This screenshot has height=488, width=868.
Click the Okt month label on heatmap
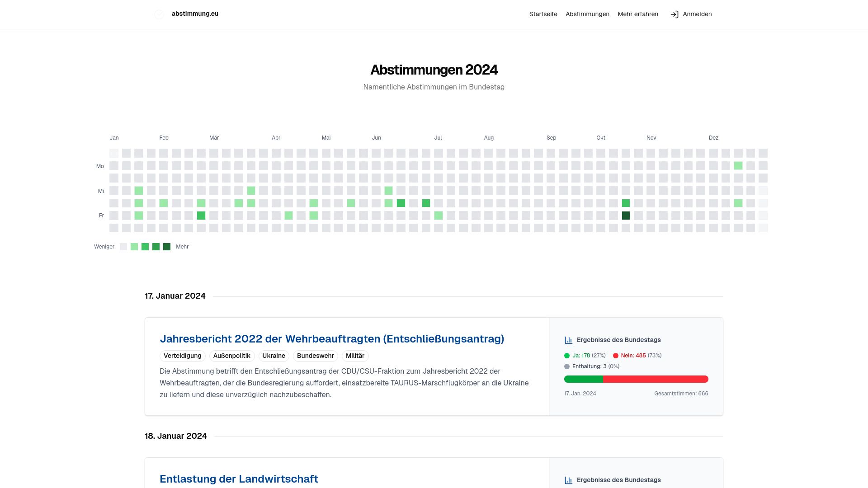pos(601,138)
